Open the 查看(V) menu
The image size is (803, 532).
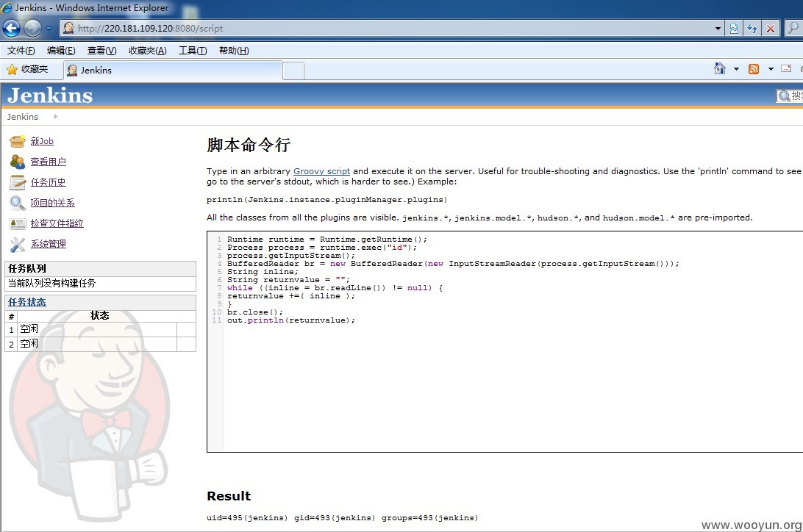coord(102,51)
